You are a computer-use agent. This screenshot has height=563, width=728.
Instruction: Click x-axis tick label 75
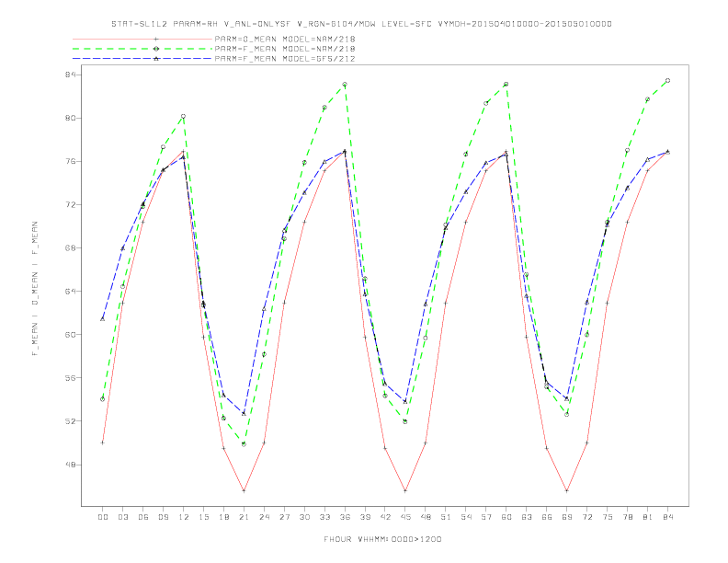(x=608, y=517)
